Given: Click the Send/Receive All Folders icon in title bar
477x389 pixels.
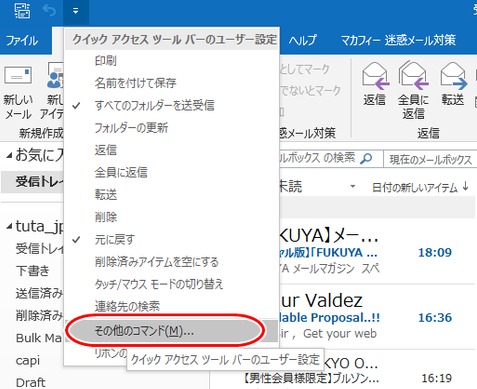Looking at the screenshot, I should (22, 10).
